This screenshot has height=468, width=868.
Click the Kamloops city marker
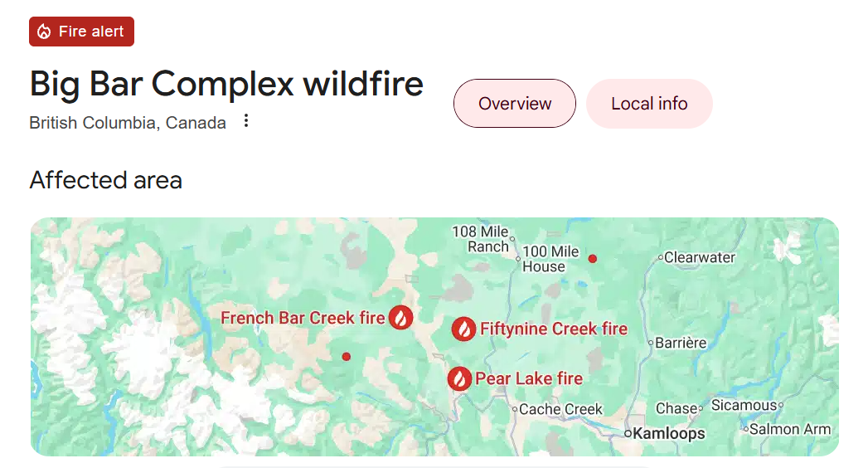coord(628,434)
